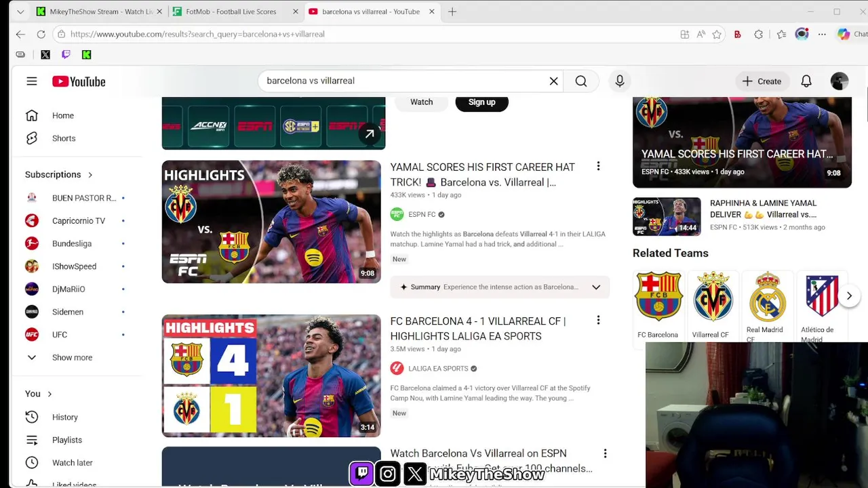868x488 pixels.
Task: Open the X bookmark in favorites bar
Action: (x=45, y=55)
